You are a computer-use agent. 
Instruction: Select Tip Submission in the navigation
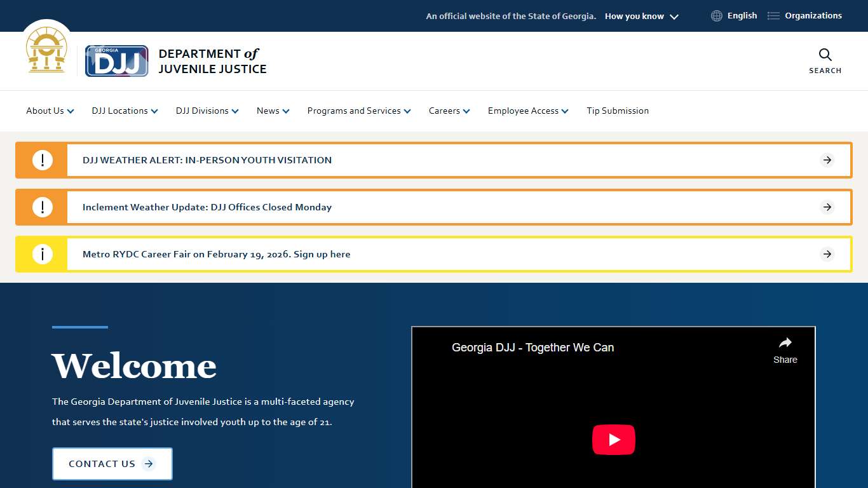point(618,111)
